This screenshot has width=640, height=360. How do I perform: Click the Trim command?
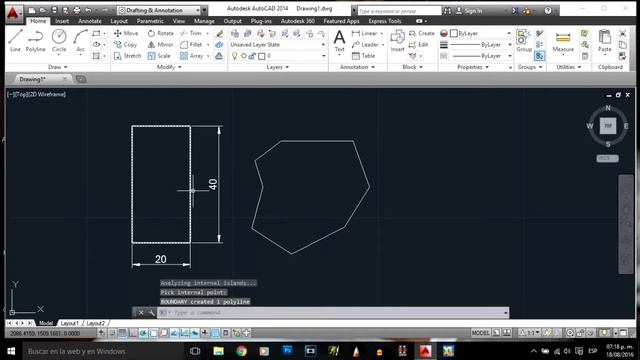pos(191,33)
